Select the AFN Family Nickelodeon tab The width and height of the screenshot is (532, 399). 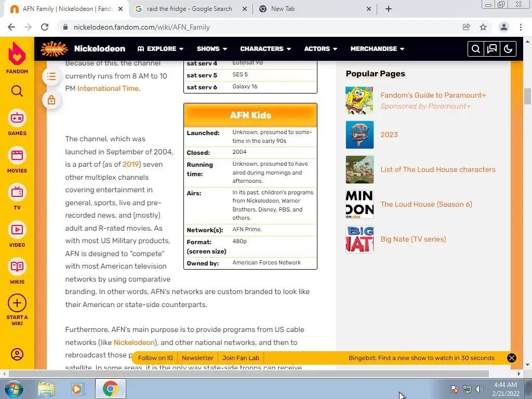[x=66, y=9]
